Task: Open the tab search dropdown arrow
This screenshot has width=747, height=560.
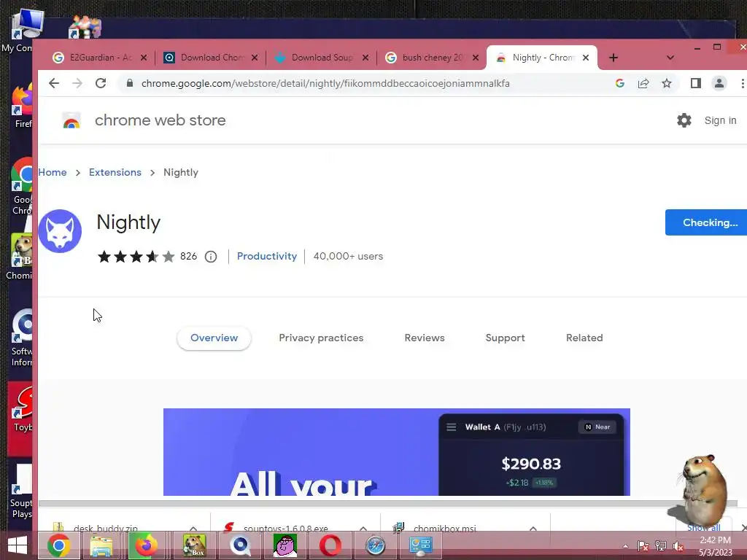Action: [670, 58]
